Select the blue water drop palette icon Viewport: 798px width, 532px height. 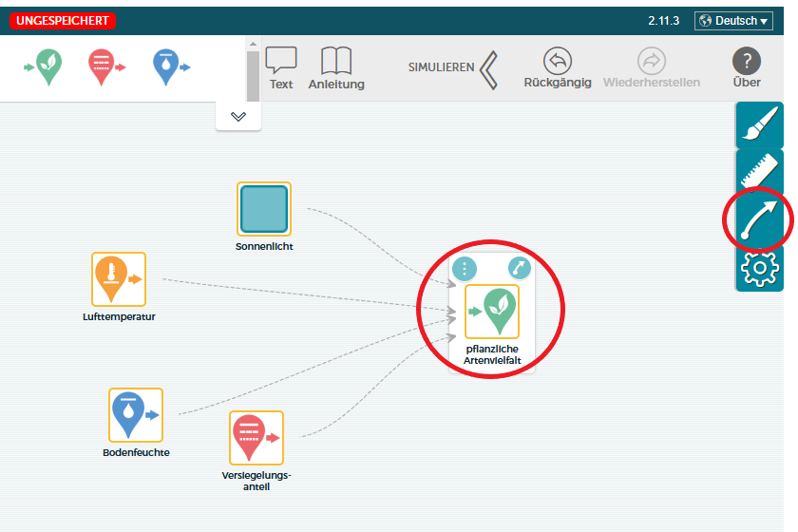167,67
